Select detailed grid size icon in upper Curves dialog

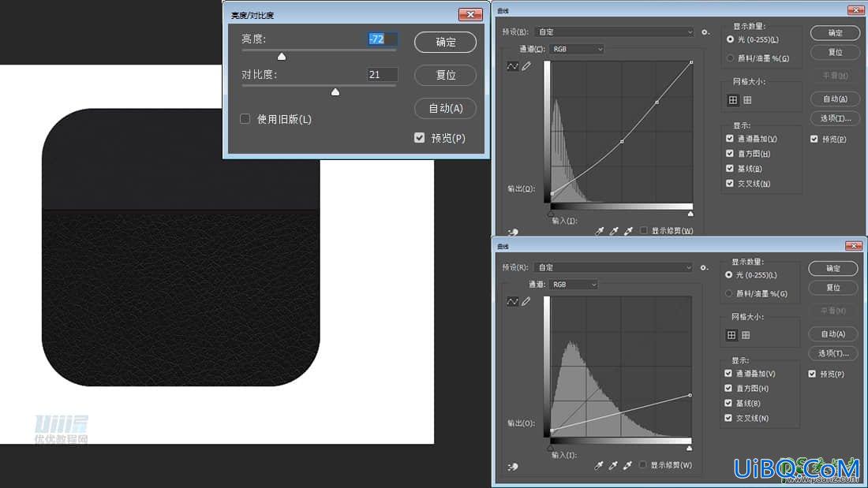(x=747, y=100)
